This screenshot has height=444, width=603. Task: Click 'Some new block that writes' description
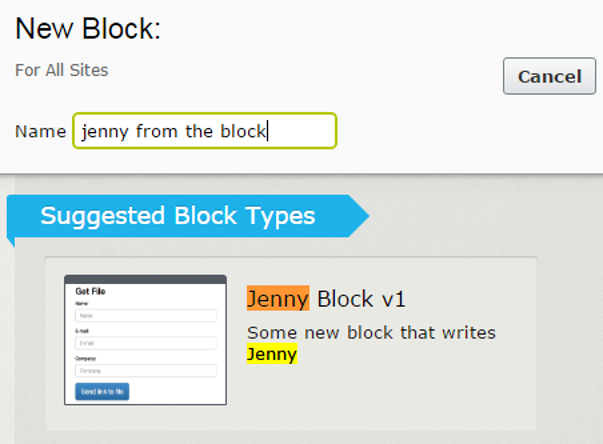[x=371, y=332]
